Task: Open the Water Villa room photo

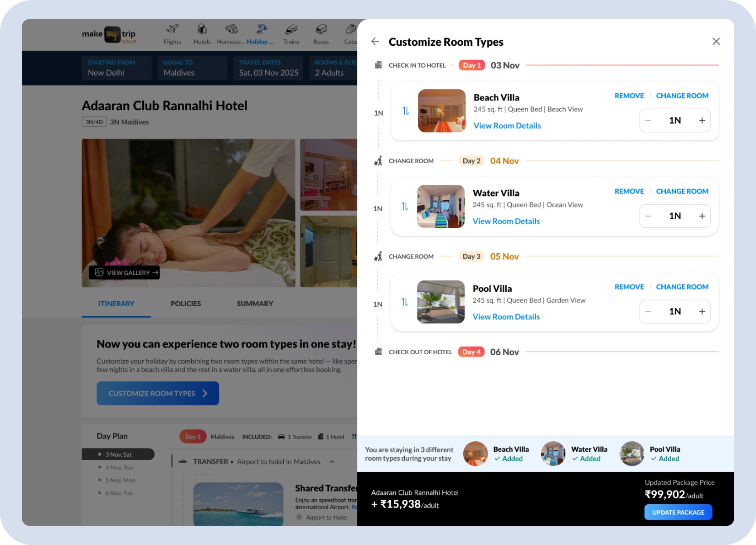Action: click(441, 207)
